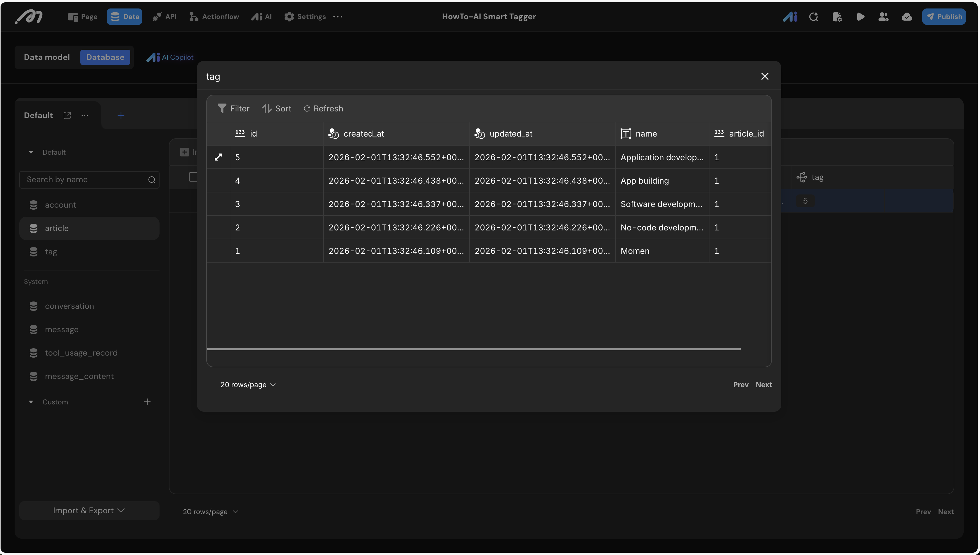Image resolution: width=980 pixels, height=555 pixels.
Task: Refresh the tag table data
Action: pyautogui.click(x=323, y=109)
